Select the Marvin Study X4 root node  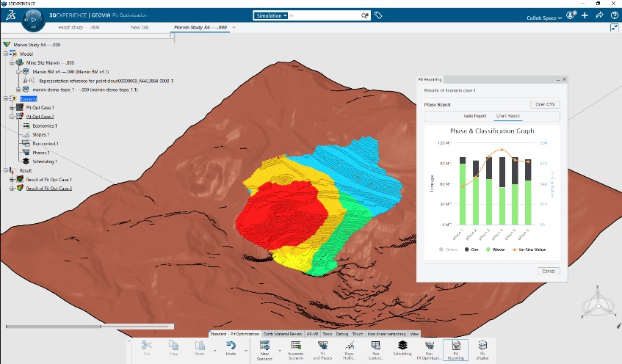pos(37,45)
